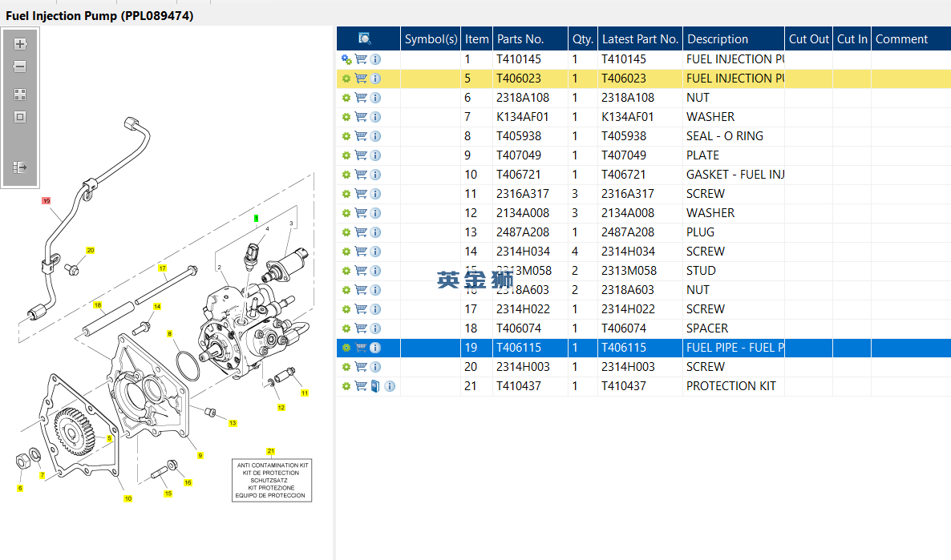Add T406721 gasket to cart
Image resolution: width=951 pixels, height=560 pixels.
pyautogui.click(x=361, y=175)
